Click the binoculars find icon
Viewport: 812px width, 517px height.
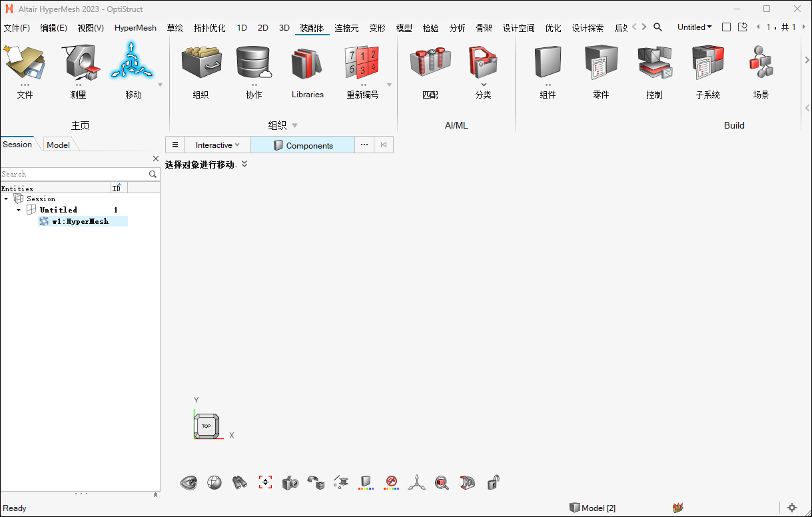[240, 482]
